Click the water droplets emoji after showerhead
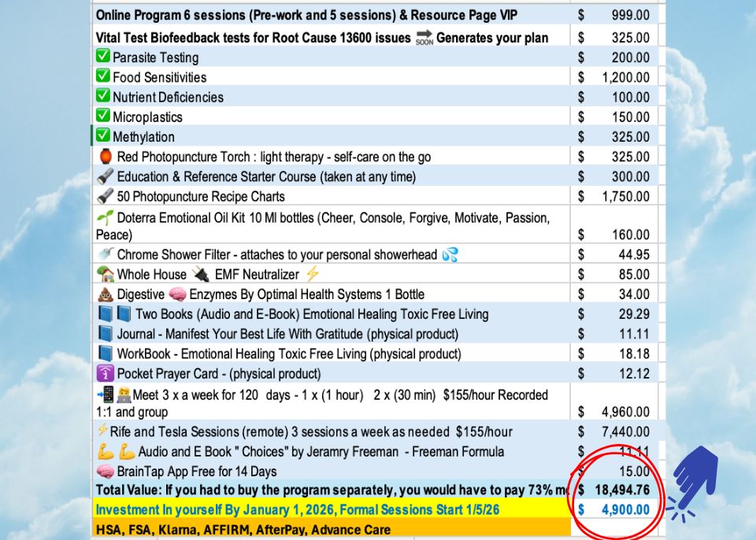 point(450,254)
